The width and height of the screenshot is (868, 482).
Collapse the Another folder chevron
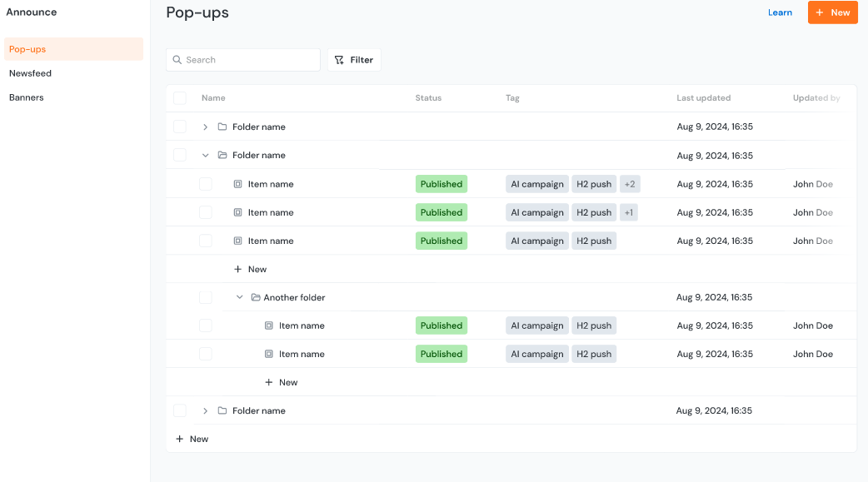click(240, 297)
